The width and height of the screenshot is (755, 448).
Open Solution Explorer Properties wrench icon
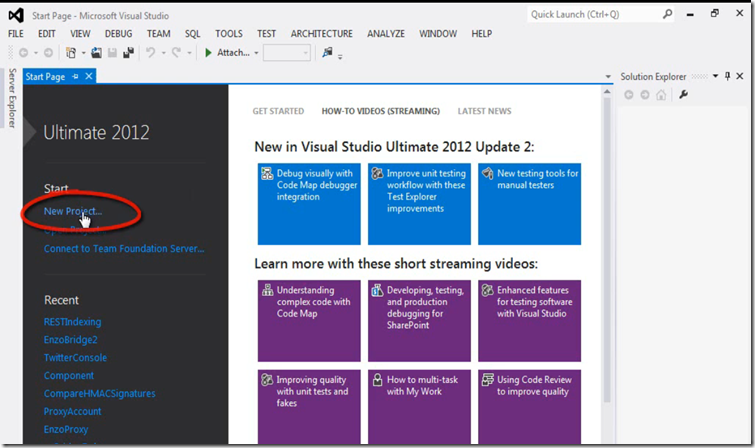tap(683, 95)
